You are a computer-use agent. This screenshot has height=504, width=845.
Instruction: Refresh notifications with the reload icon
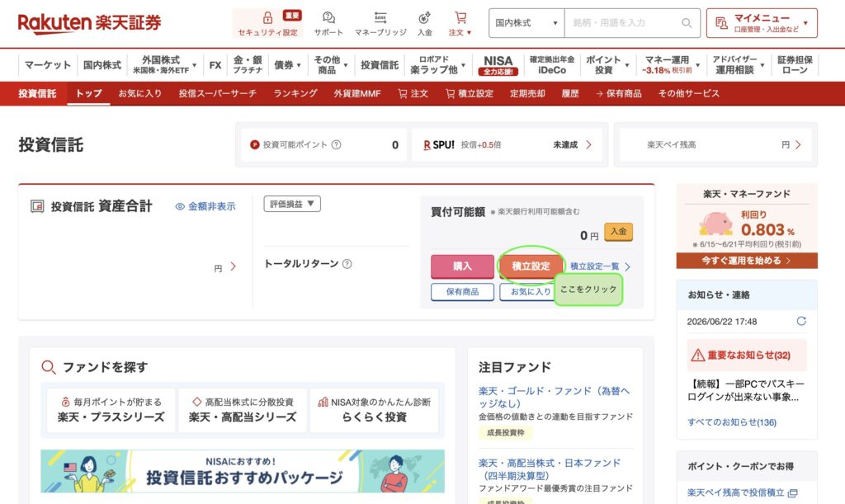801,321
